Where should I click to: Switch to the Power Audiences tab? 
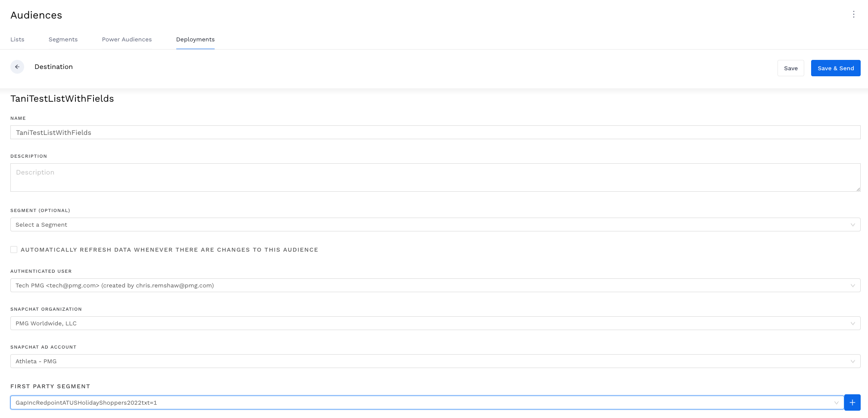[127, 39]
